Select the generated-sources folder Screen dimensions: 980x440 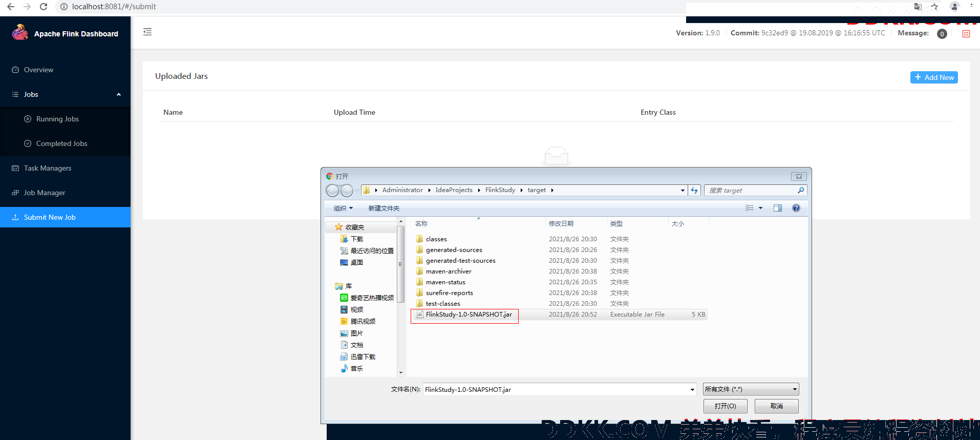[454, 250]
